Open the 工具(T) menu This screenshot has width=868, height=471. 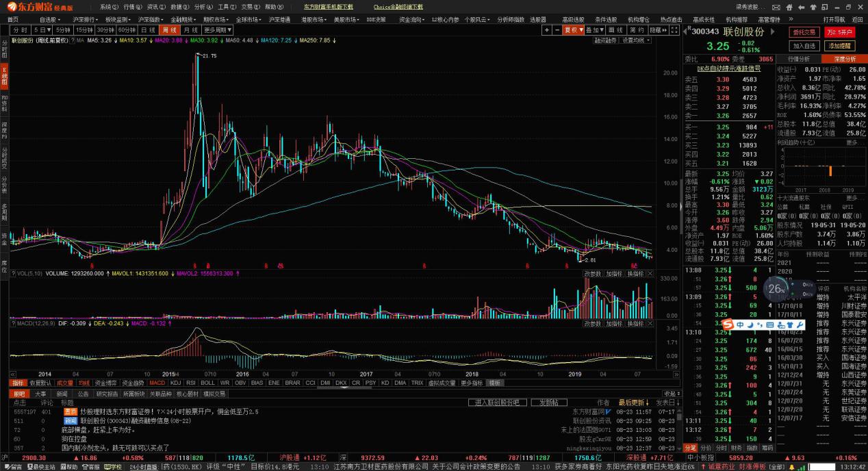(x=227, y=7)
